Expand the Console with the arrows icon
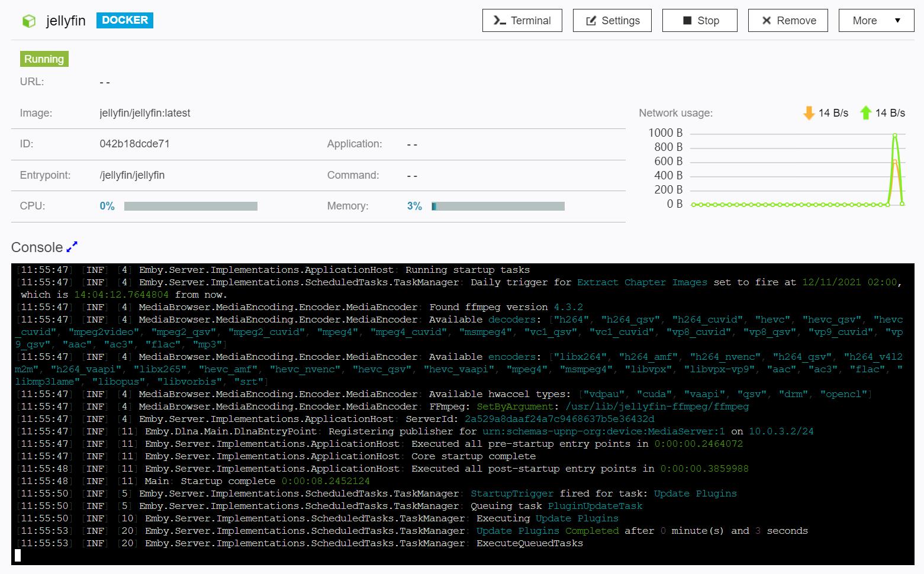 tap(72, 247)
